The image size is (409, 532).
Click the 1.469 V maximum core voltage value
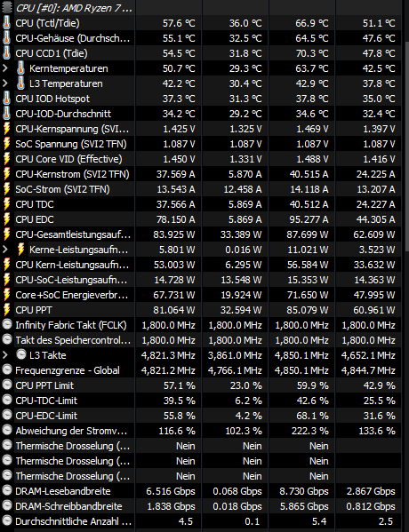coord(312,129)
